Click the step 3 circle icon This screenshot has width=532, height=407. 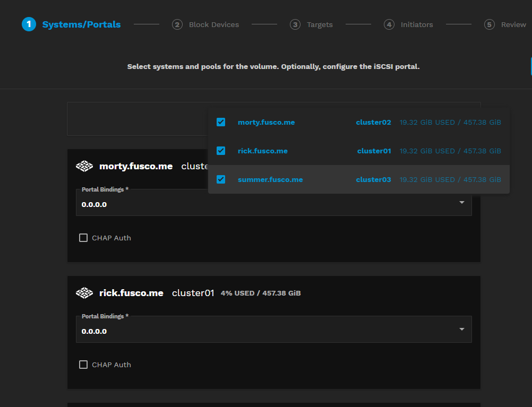coord(295,24)
